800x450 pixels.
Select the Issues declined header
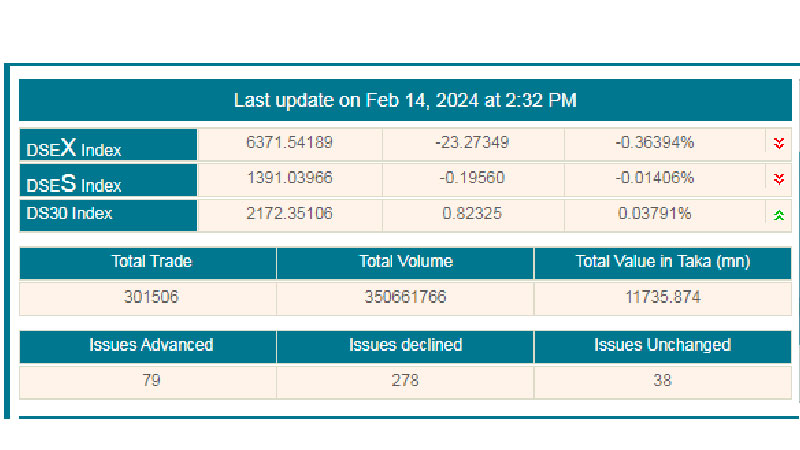405,345
